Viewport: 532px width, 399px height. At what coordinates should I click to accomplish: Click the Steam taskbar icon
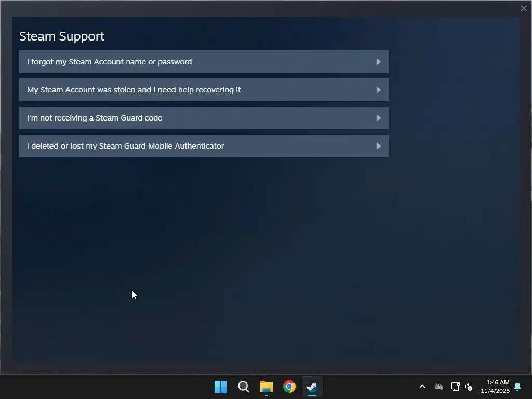pyautogui.click(x=312, y=387)
